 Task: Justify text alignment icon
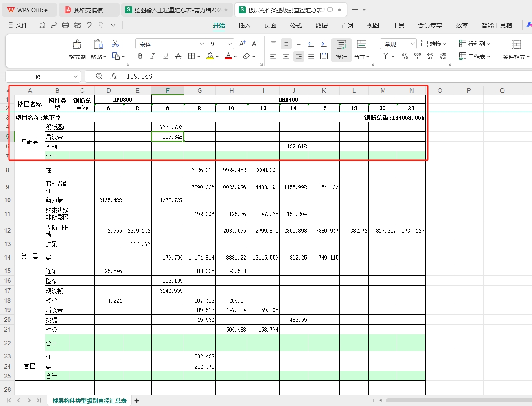point(311,57)
